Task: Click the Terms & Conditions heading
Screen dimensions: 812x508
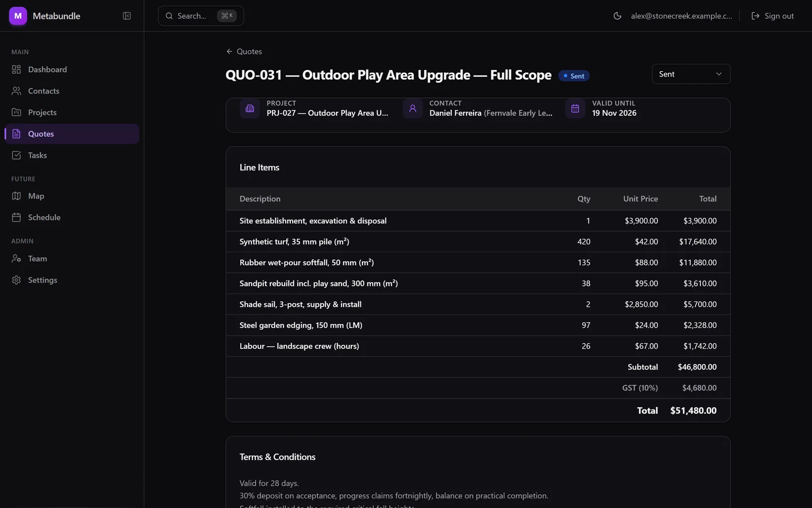Action: (x=278, y=457)
